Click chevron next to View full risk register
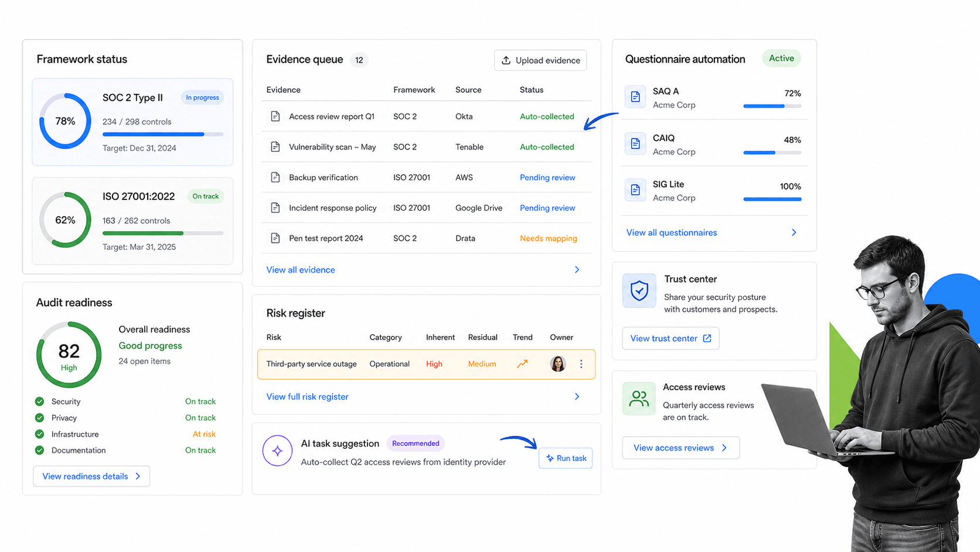This screenshot has width=980, height=552. (577, 397)
